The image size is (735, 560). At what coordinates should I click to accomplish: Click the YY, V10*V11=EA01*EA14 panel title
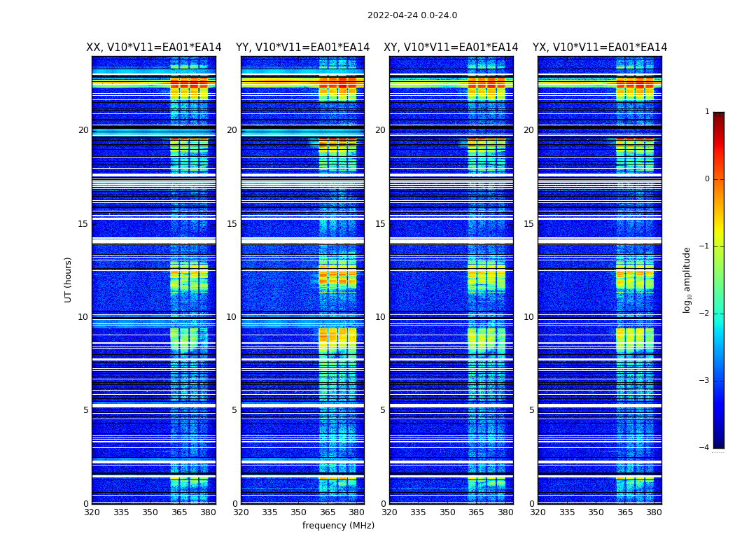303,48
